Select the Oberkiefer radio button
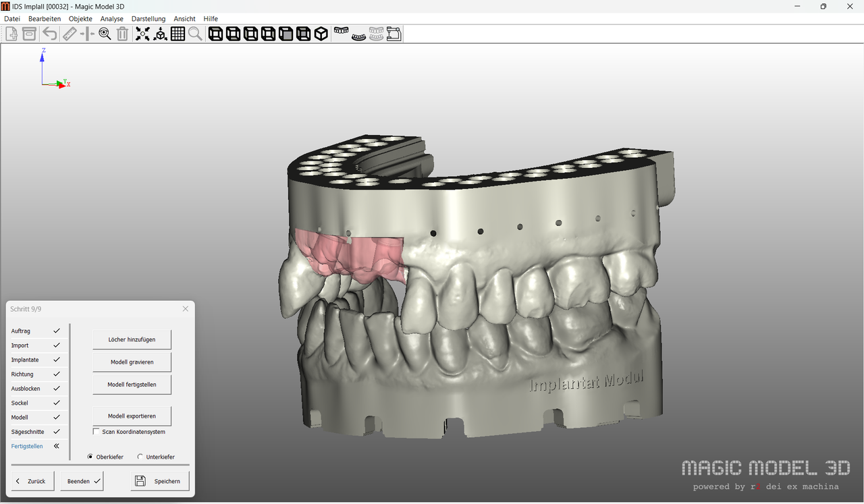The width and height of the screenshot is (864, 504). [x=90, y=457]
